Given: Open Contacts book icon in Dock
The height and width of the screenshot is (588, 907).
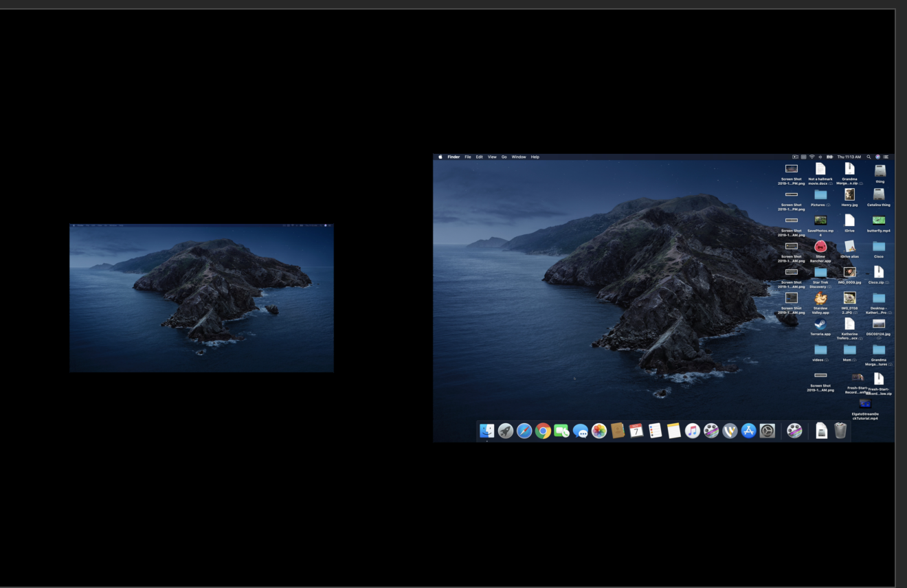Looking at the screenshot, I should [618, 431].
